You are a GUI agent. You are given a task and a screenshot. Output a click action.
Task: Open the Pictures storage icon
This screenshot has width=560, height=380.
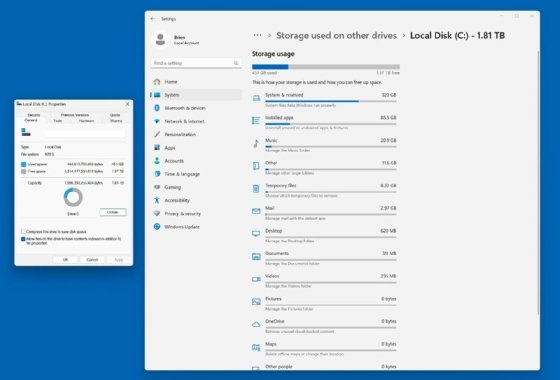256,302
